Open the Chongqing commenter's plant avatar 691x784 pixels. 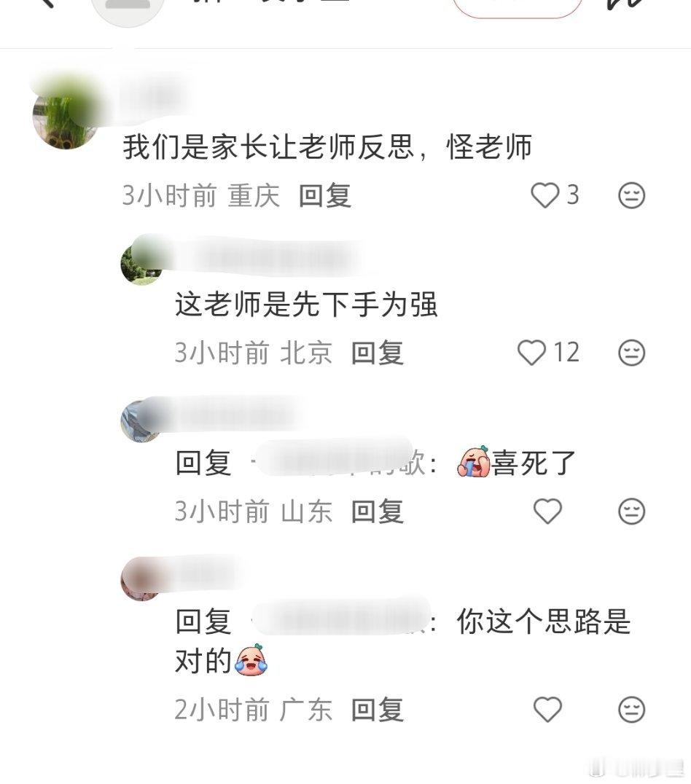(x=65, y=117)
